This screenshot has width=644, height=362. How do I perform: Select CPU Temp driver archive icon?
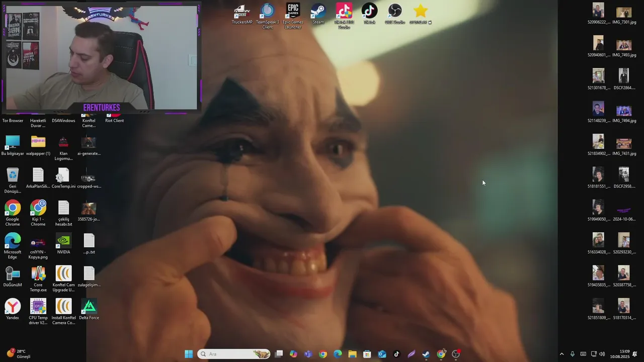(38, 312)
